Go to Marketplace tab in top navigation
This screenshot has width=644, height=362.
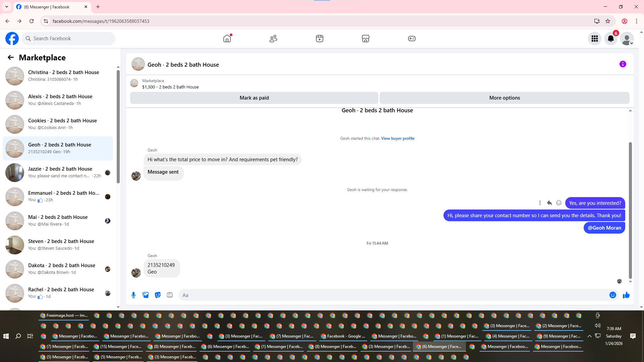click(x=366, y=39)
